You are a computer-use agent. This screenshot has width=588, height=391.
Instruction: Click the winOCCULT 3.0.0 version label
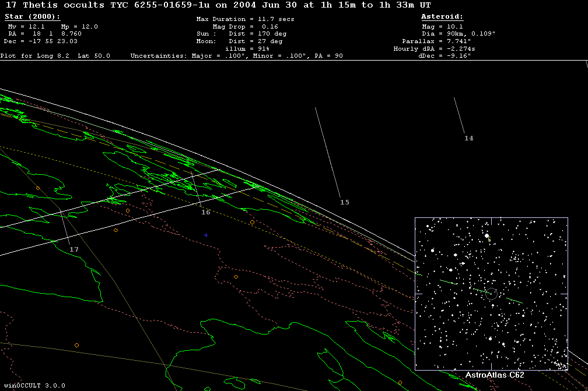(33, 386)
